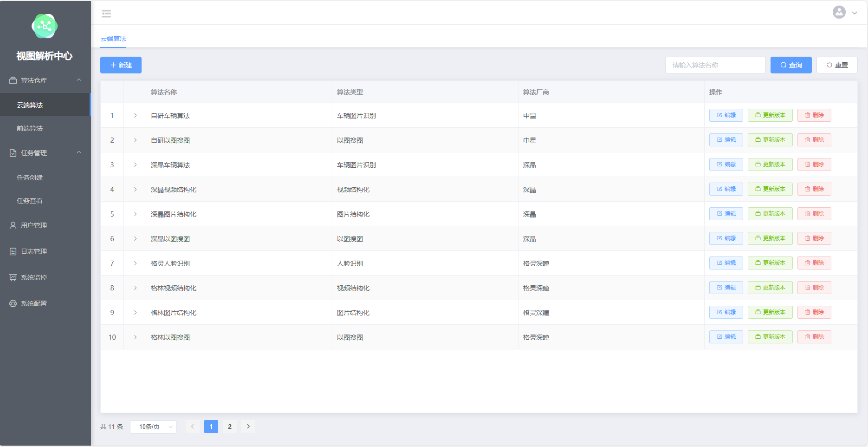This screenshot has width=868, height=447.
Task: Expand row 格林视频结构化 details
Action: pyautogui.click(x=135, y=288)
